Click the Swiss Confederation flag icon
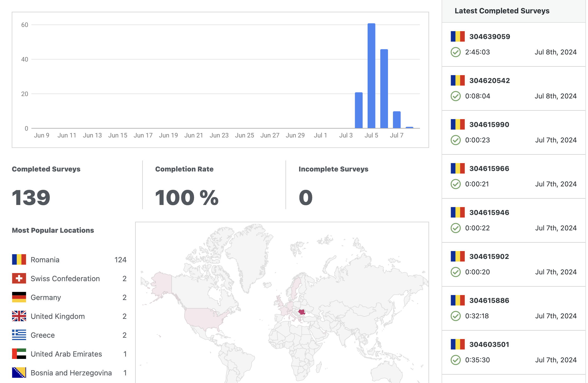 tap(19, 278)
